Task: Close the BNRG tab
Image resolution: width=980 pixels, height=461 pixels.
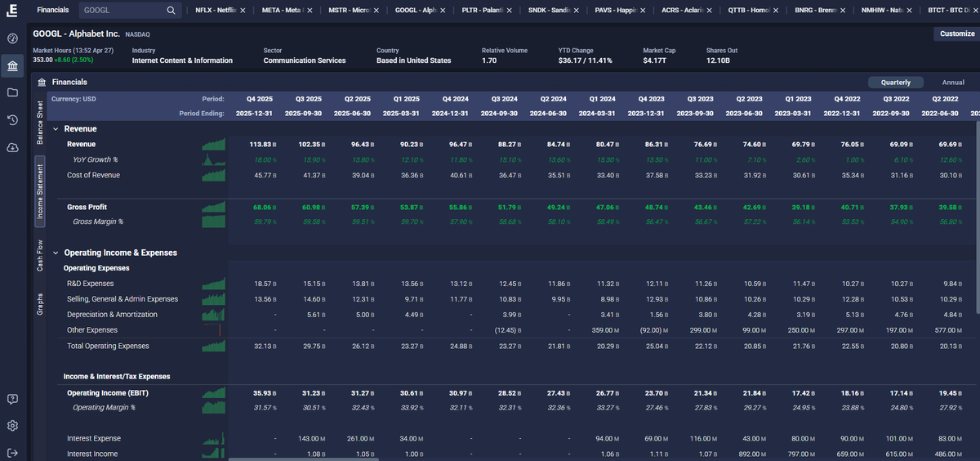Action: 841,11
